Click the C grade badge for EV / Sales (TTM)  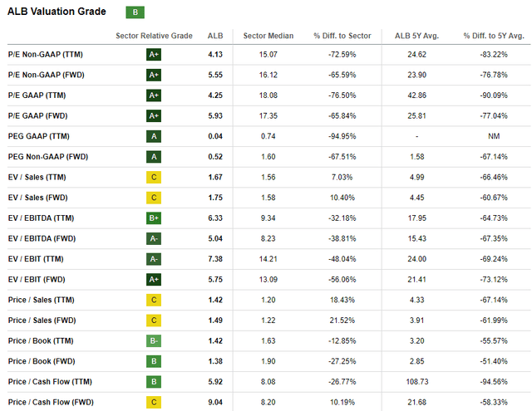coord(154,177)
